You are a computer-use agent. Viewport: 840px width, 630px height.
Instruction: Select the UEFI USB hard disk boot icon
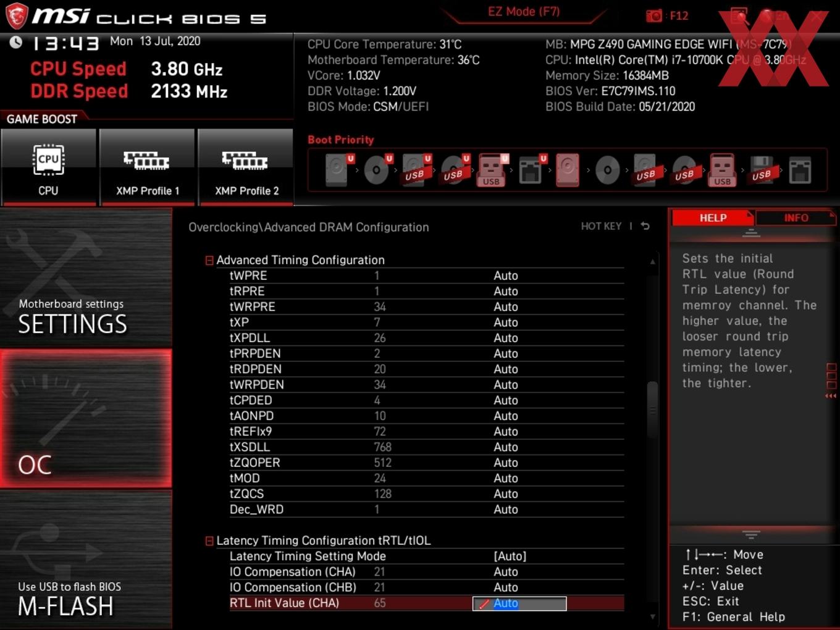click(x=416, y=170)
